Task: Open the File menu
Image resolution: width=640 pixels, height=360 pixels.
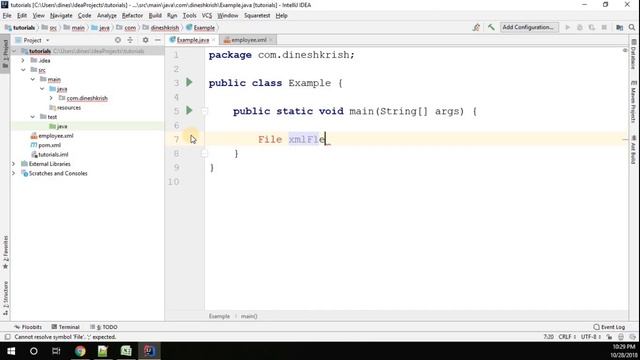Action: (7, 16)
